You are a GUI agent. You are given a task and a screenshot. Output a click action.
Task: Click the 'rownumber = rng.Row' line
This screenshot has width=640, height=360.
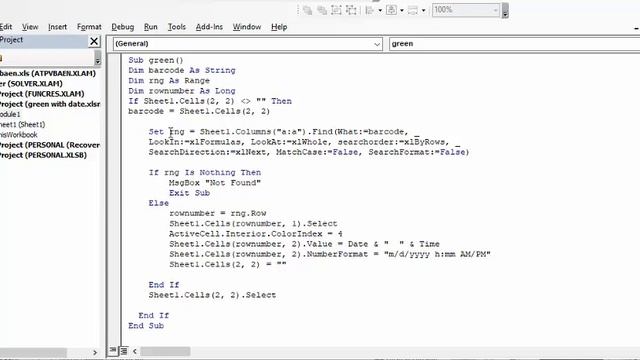[218, 213]
